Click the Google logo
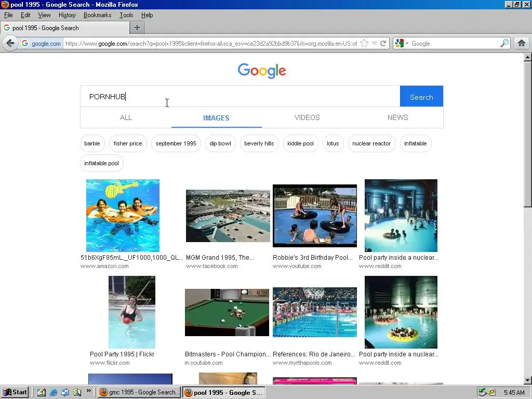The image size is (532, 399). 262,71
